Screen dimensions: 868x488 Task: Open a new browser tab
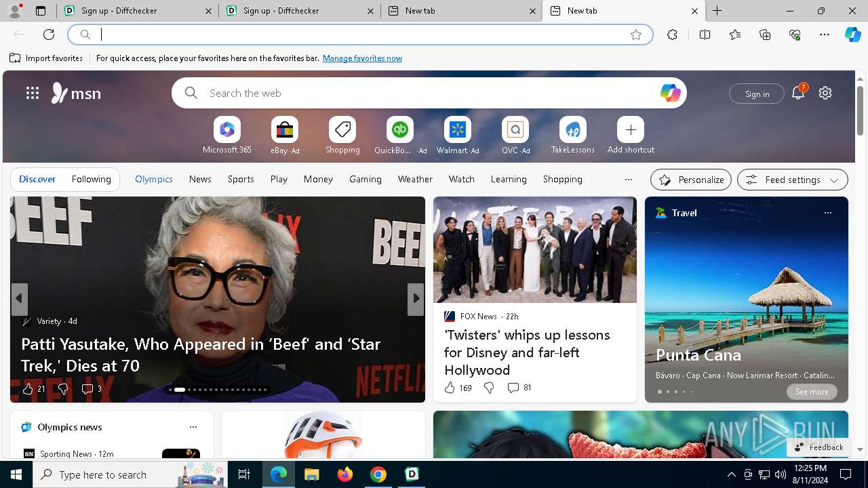tap(717, 11)
